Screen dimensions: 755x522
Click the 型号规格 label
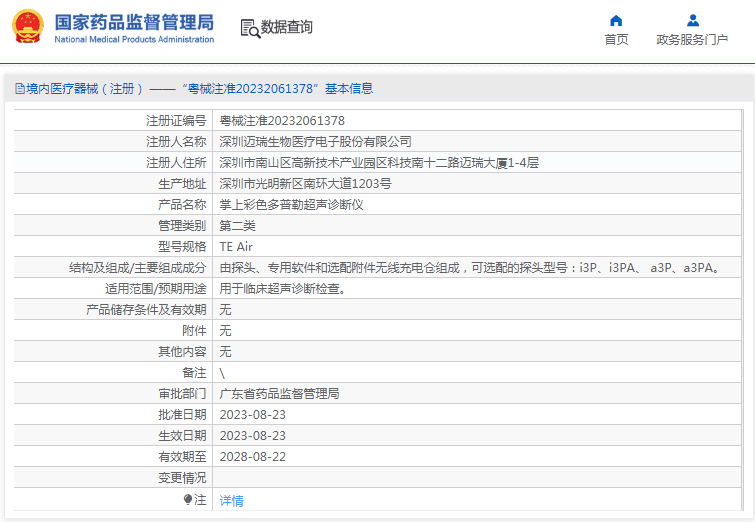(182, 247)
